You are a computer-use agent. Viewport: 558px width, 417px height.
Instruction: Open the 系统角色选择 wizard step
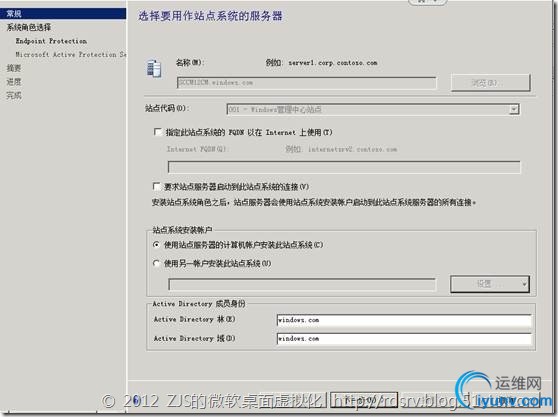[29, 27]
